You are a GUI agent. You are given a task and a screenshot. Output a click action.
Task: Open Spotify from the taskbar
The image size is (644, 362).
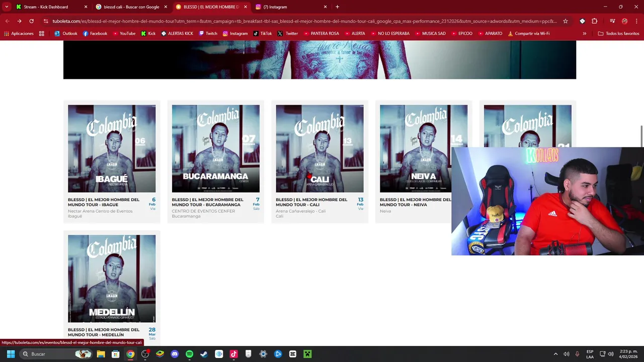pyautogui.click(x=189, y=354)
